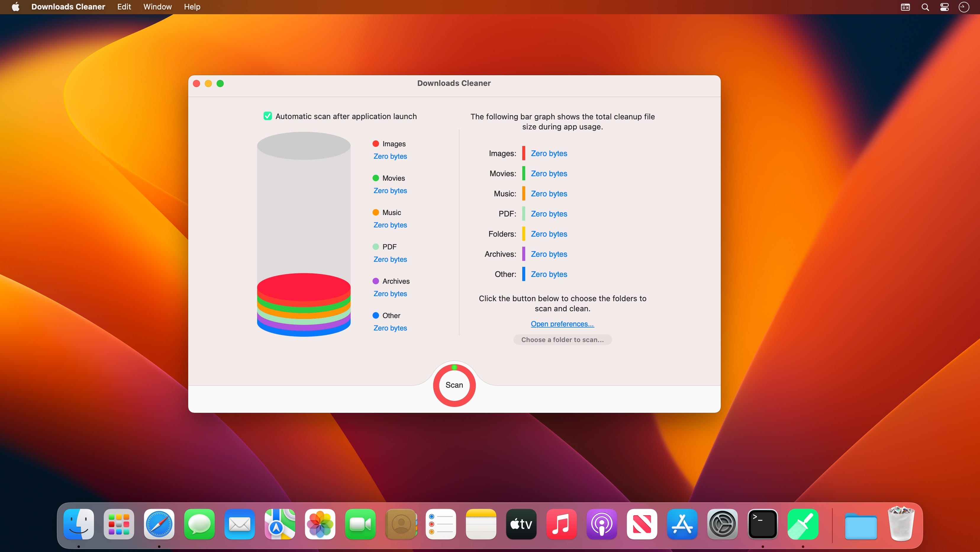Open the Edit menu
Screen dimensions: 980x552
(x=124, y=7)
